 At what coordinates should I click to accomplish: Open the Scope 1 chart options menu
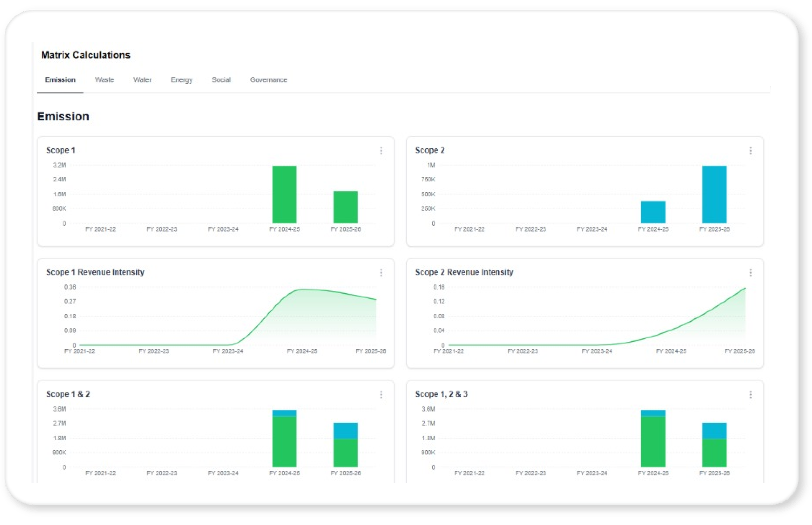pos(381,151)
